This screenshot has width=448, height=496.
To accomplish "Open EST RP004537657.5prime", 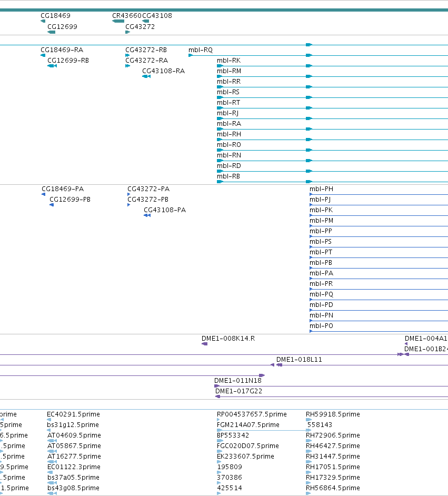I will pos(252,414).
